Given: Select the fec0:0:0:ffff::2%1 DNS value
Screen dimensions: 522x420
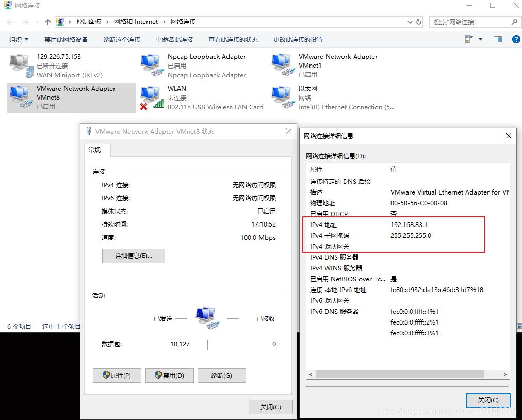Looking at the screenshot, I should [415, 322].
